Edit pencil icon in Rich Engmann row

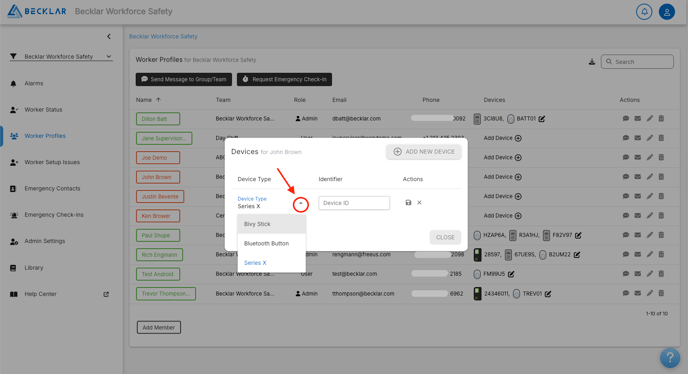point(649,254)
